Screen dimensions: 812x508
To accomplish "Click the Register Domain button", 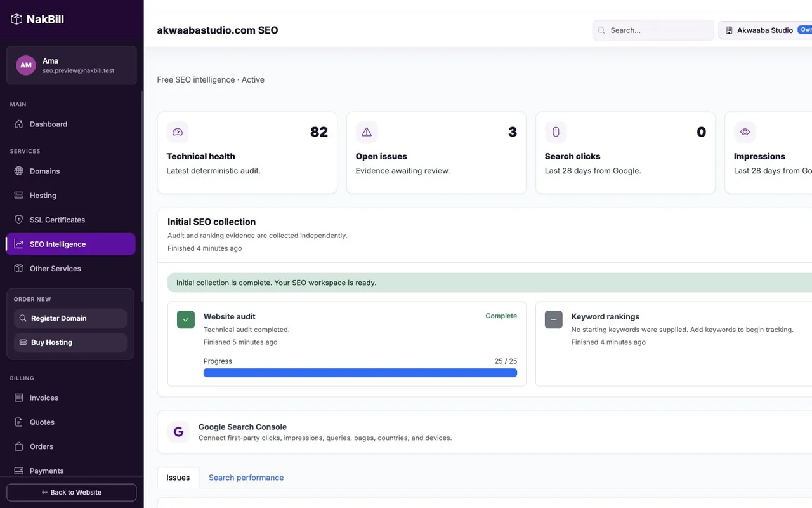I will pyautogui.click(x=70, y=318).
